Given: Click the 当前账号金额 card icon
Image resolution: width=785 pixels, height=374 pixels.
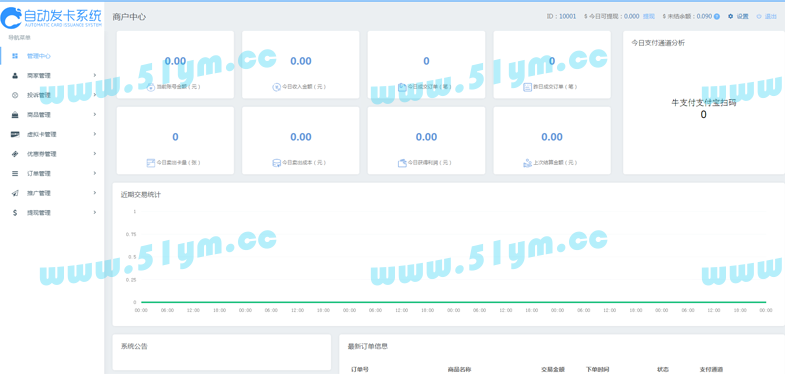Looking at the screenshot, I should 151,87.
